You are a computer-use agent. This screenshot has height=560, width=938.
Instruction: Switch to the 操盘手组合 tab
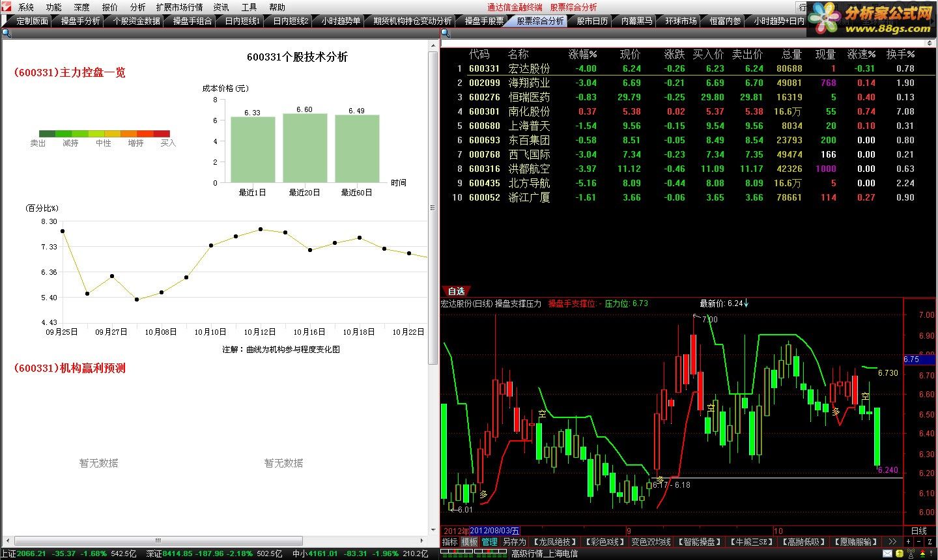tap(192, 21)
